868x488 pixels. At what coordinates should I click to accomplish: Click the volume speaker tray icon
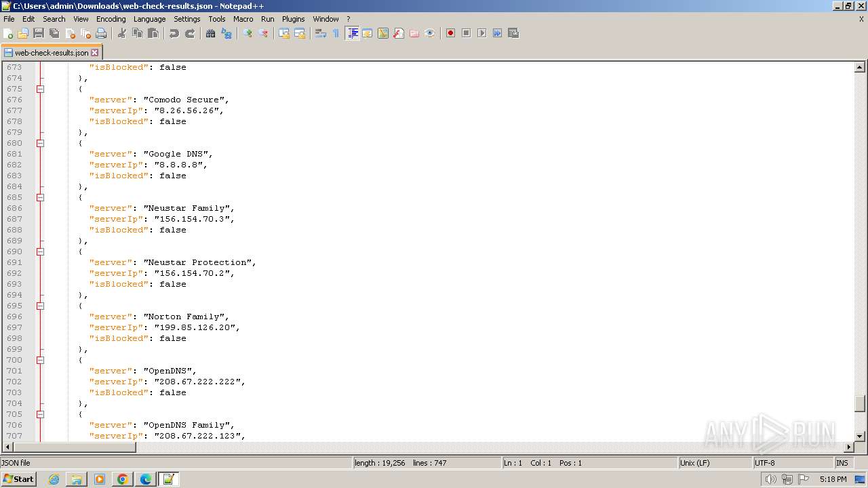770,479
